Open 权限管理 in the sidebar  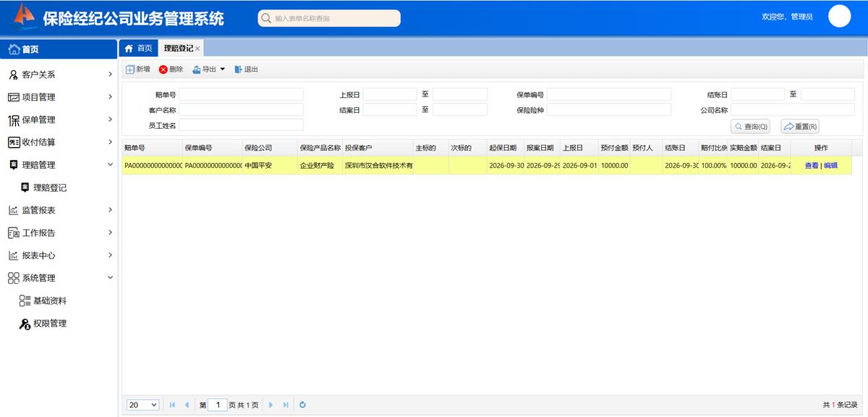point(59,324)
